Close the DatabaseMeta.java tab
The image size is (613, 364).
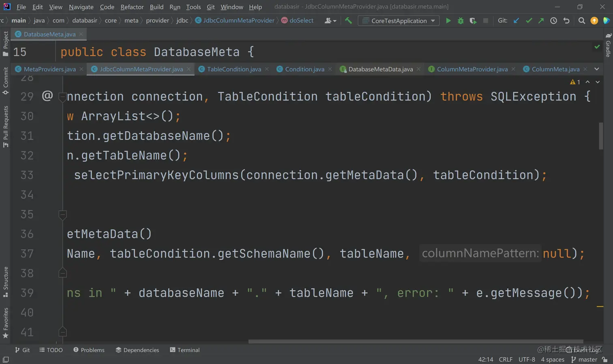(x=81, y=34)
